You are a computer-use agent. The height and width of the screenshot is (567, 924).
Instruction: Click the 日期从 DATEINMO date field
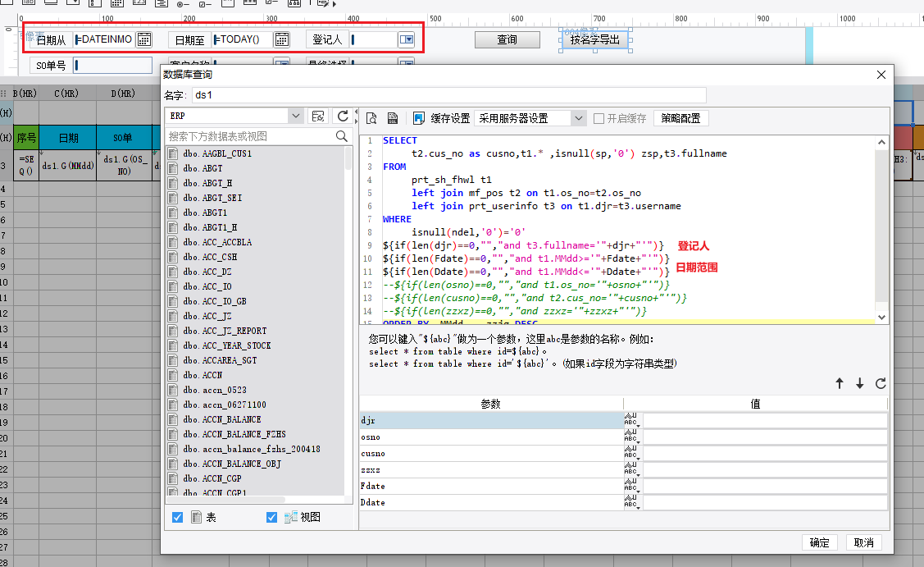105,39
